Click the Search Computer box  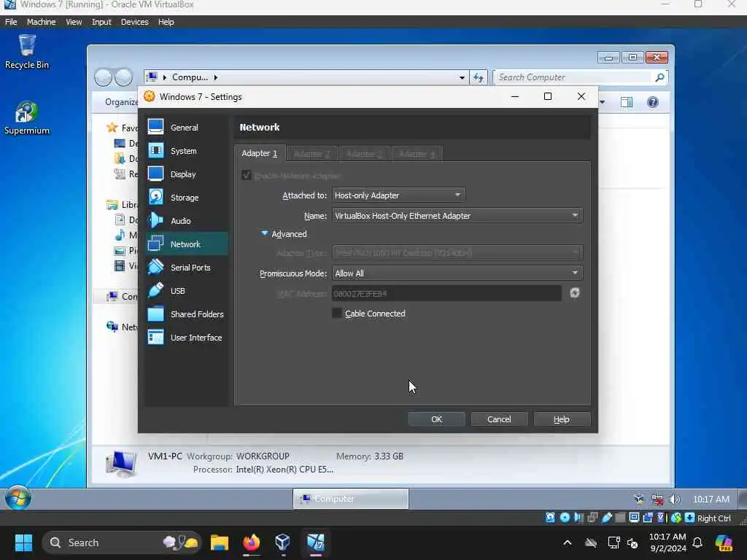pos(580,77)
